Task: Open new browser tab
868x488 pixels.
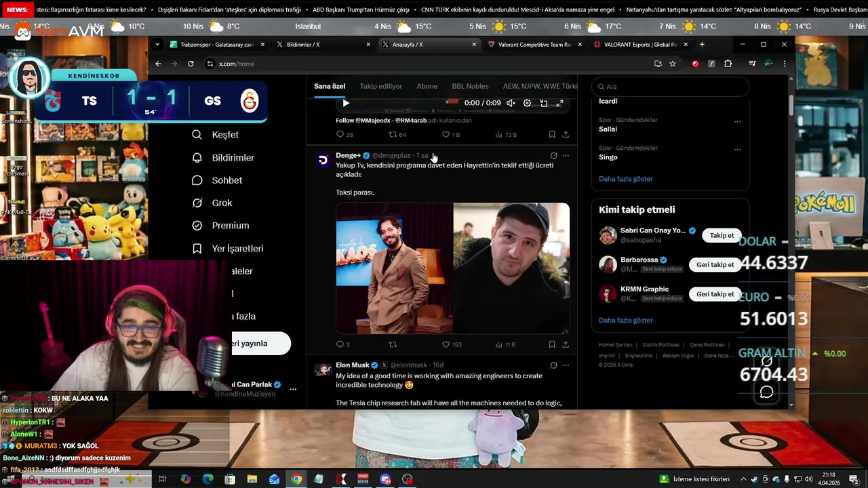Action: 702,44
